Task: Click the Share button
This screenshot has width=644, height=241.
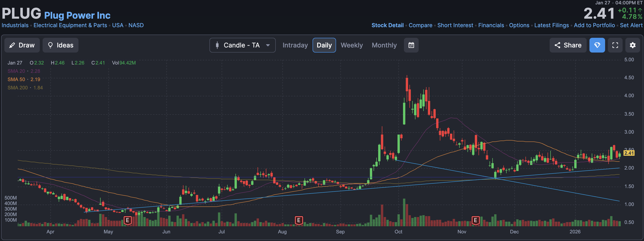Action: click(x=568, y=45)
